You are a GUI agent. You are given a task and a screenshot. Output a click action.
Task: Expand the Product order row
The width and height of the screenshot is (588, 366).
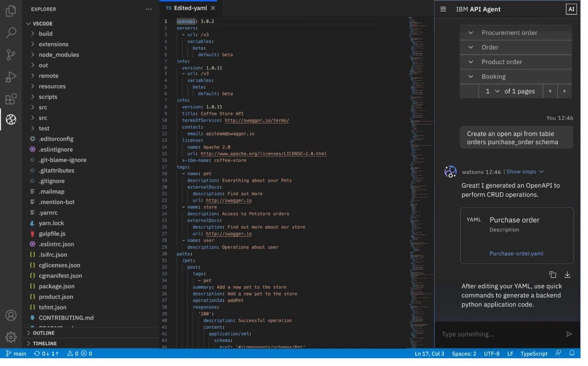click(x=516, y=62)
